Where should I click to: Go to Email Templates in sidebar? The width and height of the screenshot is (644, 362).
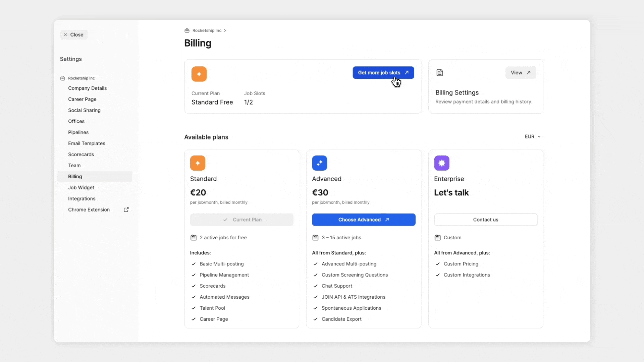[x=87, y=143]
